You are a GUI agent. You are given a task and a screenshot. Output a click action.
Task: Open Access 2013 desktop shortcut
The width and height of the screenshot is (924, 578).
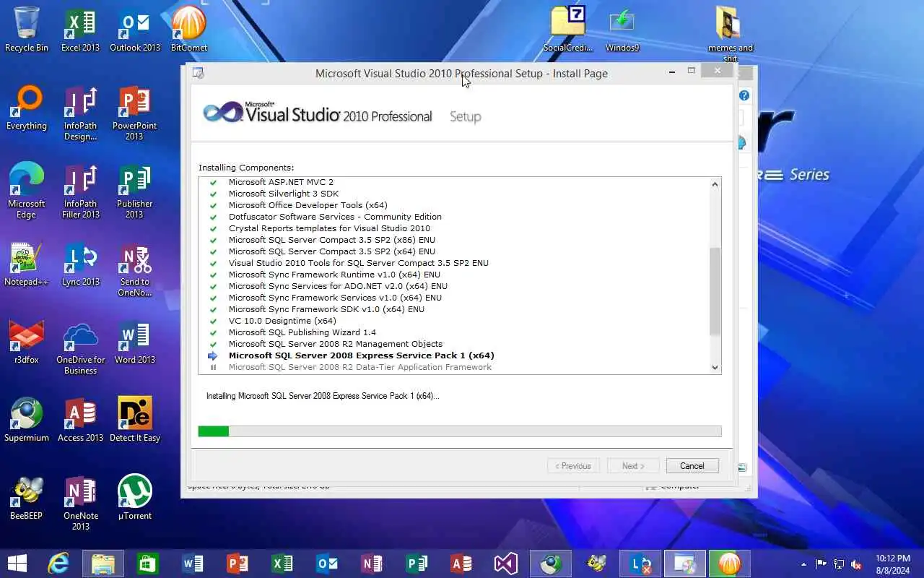tap(80, 420)
